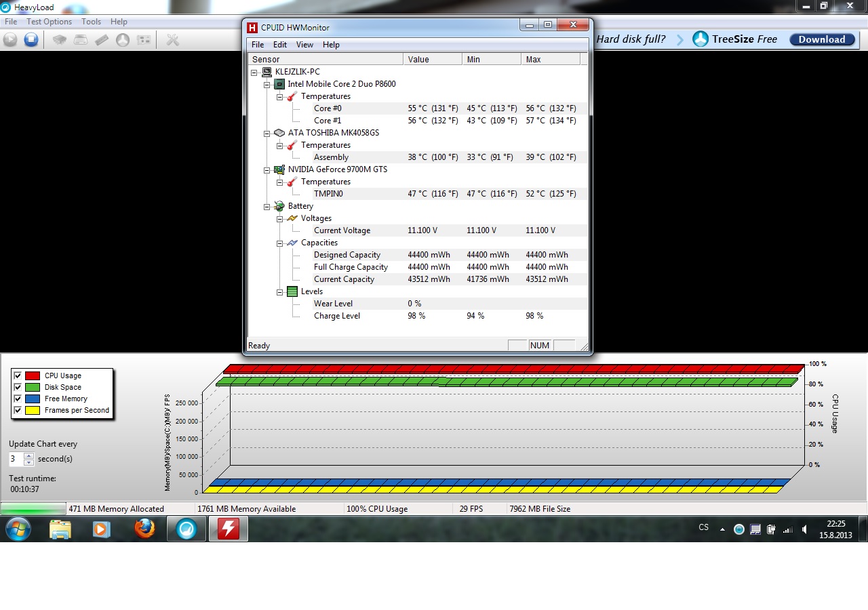The image size is (868, 610).
Task: Click the NVIDIA GeForce graphics card icon
Action: (279, 169)
